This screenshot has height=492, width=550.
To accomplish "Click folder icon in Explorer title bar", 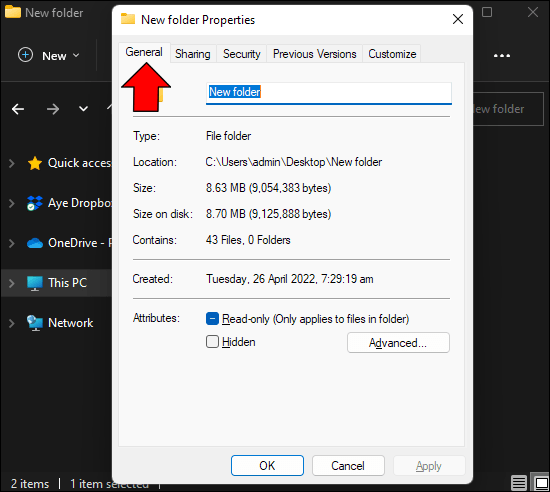I will coord(13,12).
